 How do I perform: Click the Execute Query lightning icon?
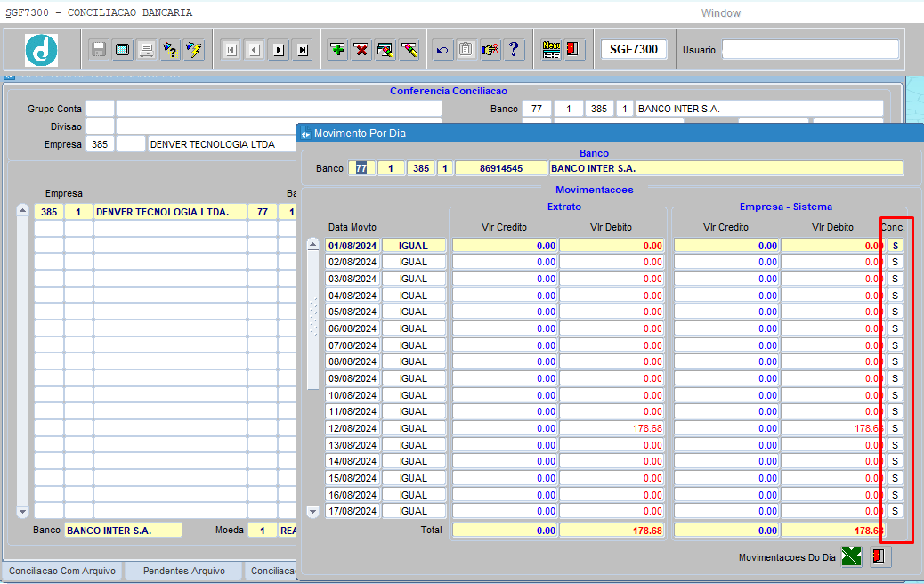(193, 50)
